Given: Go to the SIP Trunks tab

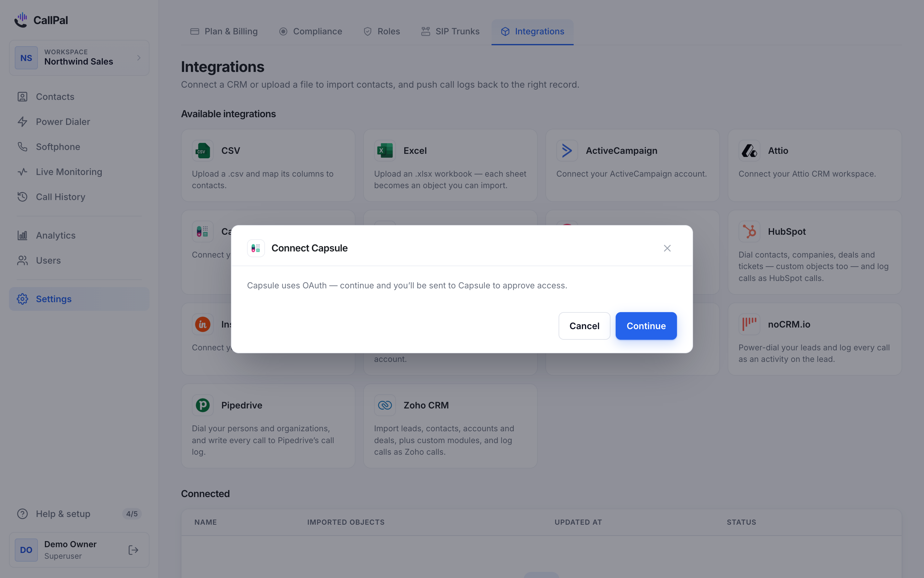Looking at the screenshot, I should [450, 31].
